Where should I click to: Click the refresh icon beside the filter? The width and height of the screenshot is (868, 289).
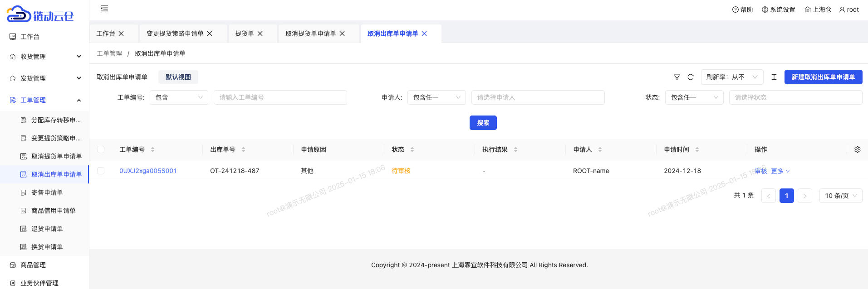[x=691, y=77]
